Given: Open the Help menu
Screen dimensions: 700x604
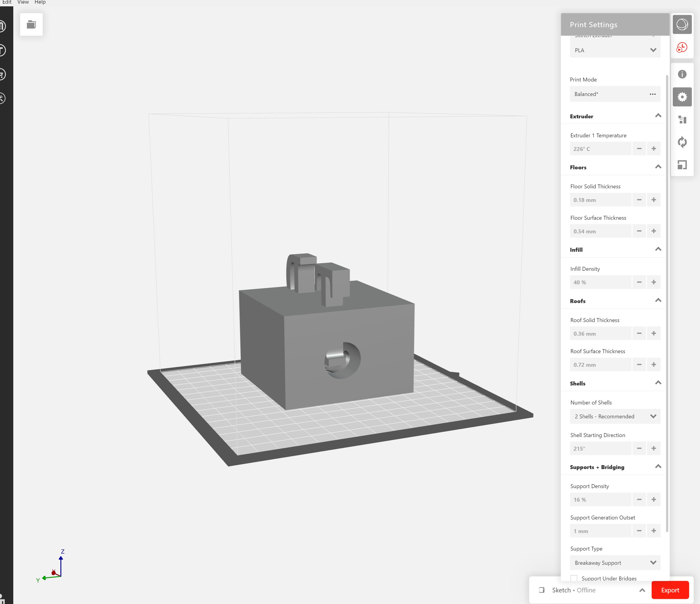Looking at the screenshot, I should coord(40,2).
